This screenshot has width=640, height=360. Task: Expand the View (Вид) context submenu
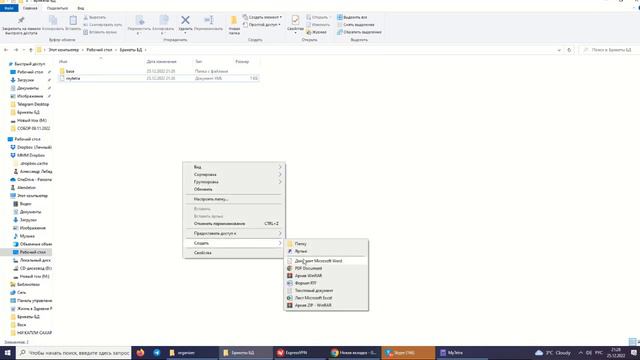pos(233,167)
